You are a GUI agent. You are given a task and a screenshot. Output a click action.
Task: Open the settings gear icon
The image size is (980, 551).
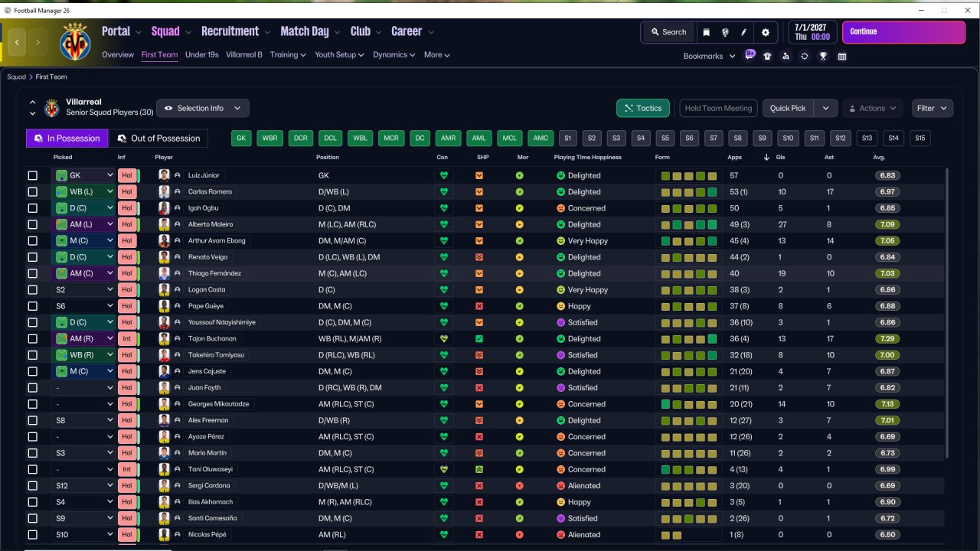(766, 32)
